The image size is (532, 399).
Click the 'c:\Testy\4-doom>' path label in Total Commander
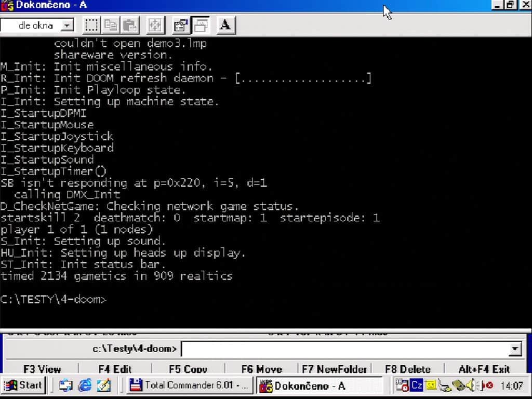tap(135, 349)
